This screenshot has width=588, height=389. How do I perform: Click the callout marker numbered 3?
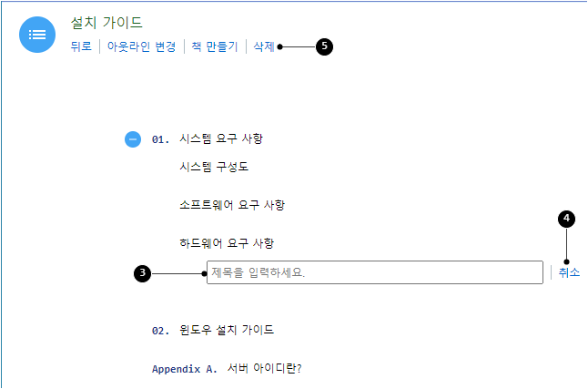(x=143, y=273)
